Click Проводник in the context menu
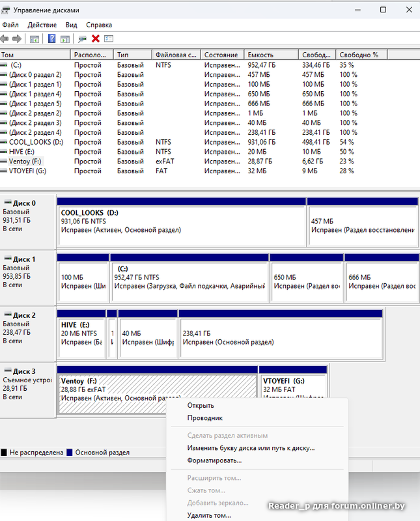Image resolution: width=420 pixels, height=521 pixels. [x=205, y=418]
